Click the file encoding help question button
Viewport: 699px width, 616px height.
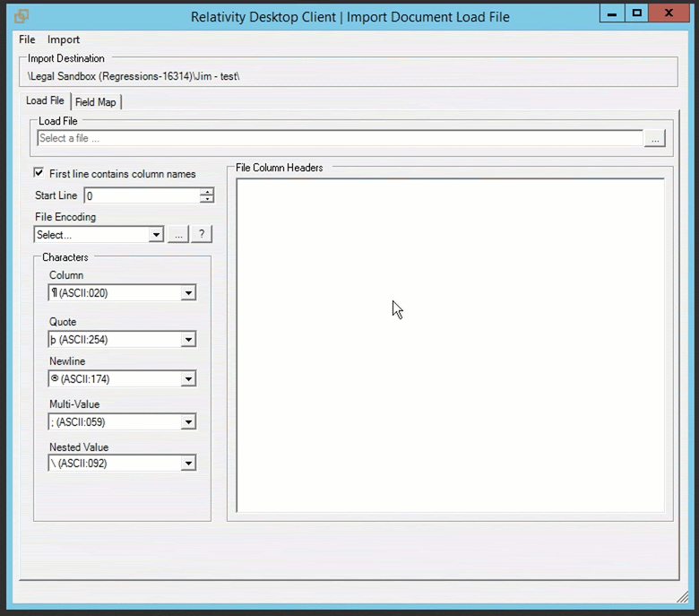[x=202, y=234]
